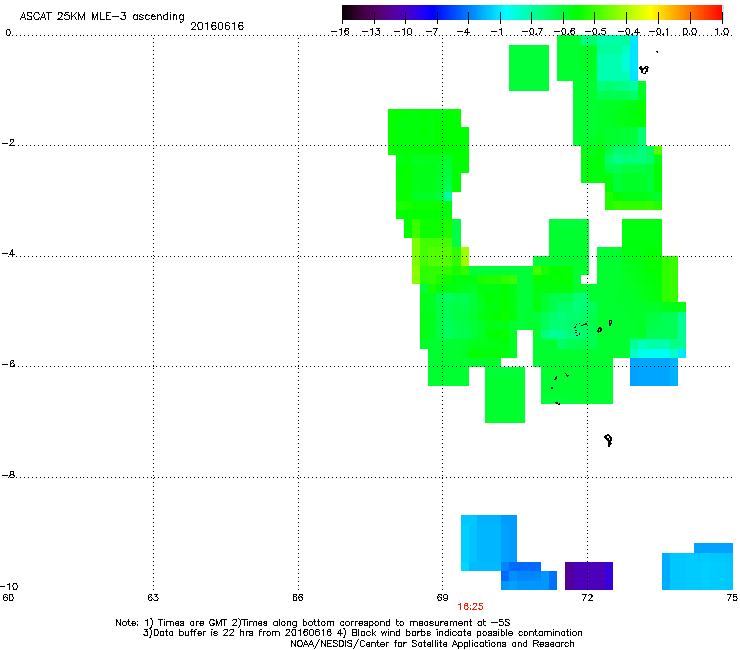Image resolution: width=740 pixels, height=650 pixels.
Task: Click the latitude axis label '-8'
Action: (x=8, y=474)
